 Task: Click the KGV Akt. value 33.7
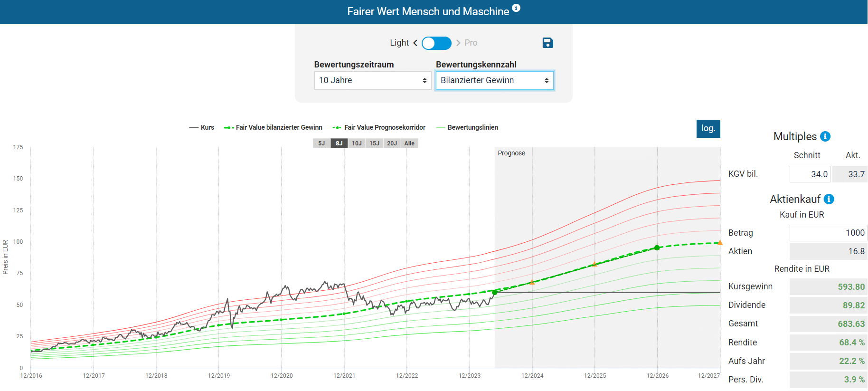[x=850, y=174]
